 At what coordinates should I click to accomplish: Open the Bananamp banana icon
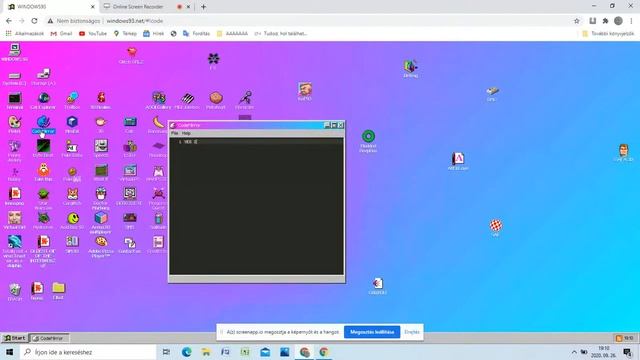[158, 124]
